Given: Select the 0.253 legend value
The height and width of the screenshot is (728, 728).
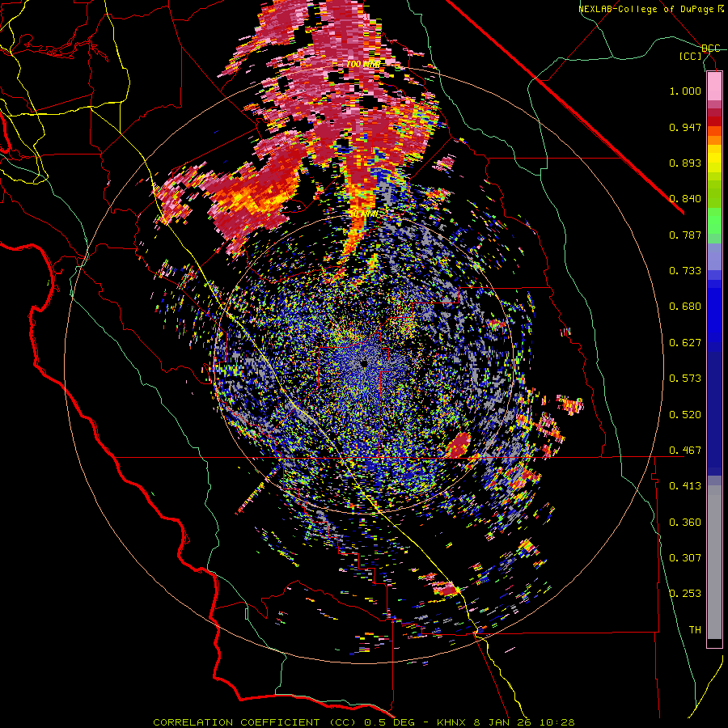Looking at the screenshot, I should [x=685, y=594].
